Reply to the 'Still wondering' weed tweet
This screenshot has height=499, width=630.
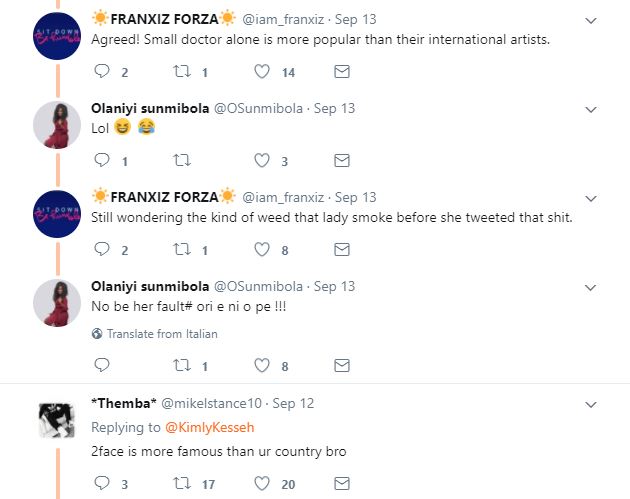click(101, 250)
